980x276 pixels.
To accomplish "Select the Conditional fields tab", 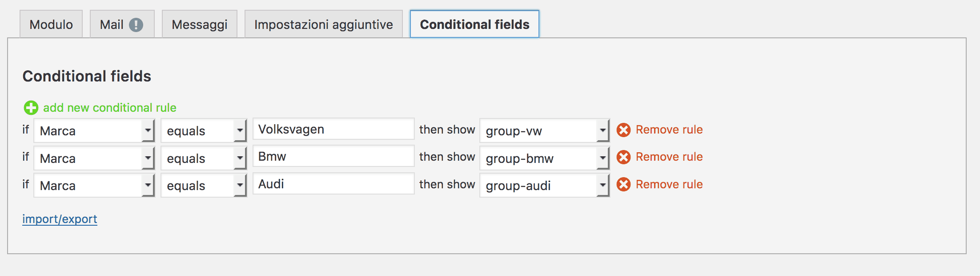I will coord(474,24).
